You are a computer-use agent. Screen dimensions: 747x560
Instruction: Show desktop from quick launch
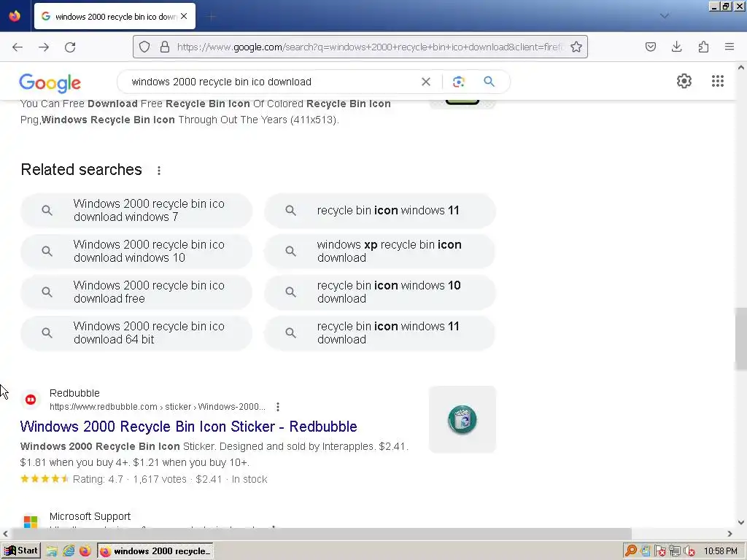coord(52,551)
